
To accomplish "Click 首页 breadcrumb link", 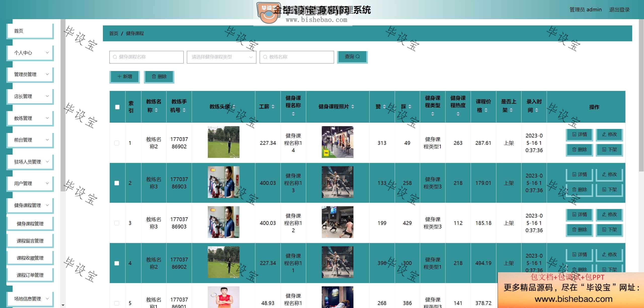I will (x=114, y=33).
